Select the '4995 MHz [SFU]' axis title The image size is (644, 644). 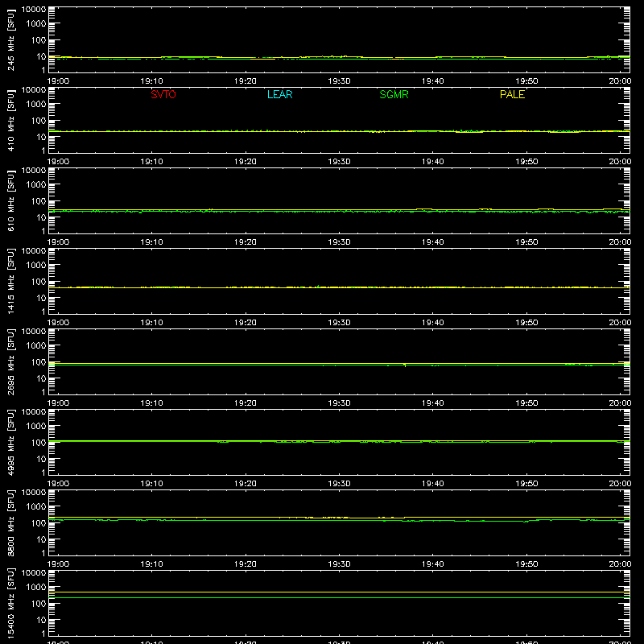tap(11, 442)
